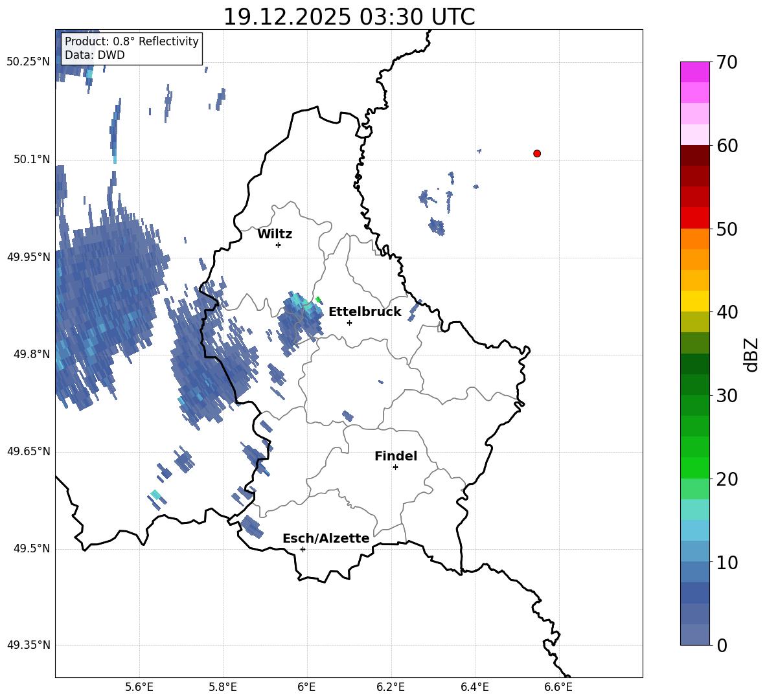Image resolution: width=767 pixels, height=700 pixels.
Task: Click the Ettelbruck station cross marker
Action: pos(349,322)
